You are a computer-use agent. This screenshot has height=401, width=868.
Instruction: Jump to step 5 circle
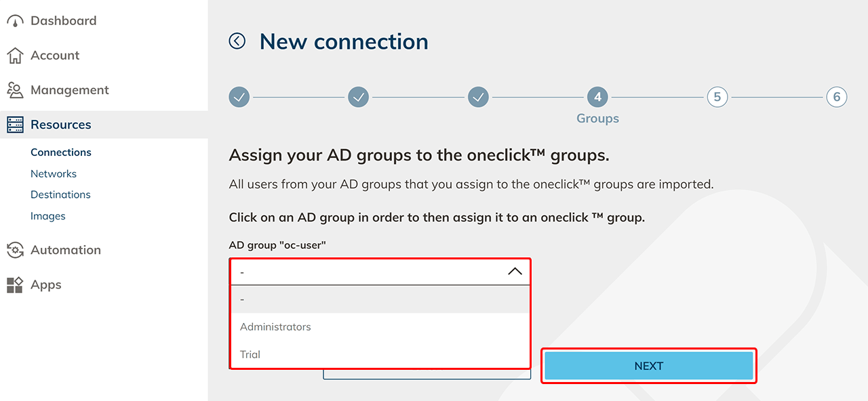[717, 97]
